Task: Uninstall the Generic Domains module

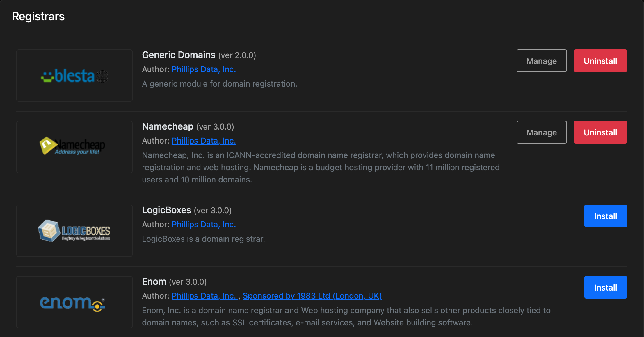Action: tap(600, 61)
